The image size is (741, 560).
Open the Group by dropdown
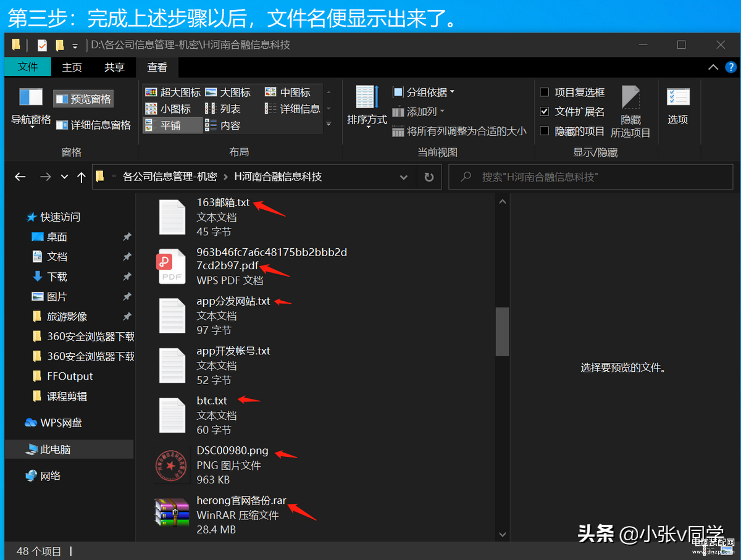point(424,92)
